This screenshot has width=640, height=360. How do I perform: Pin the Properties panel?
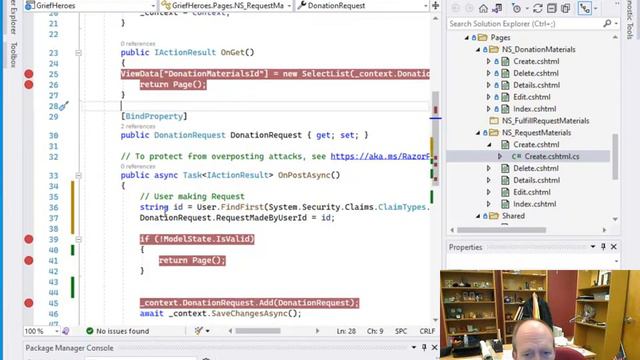(603, 247)
